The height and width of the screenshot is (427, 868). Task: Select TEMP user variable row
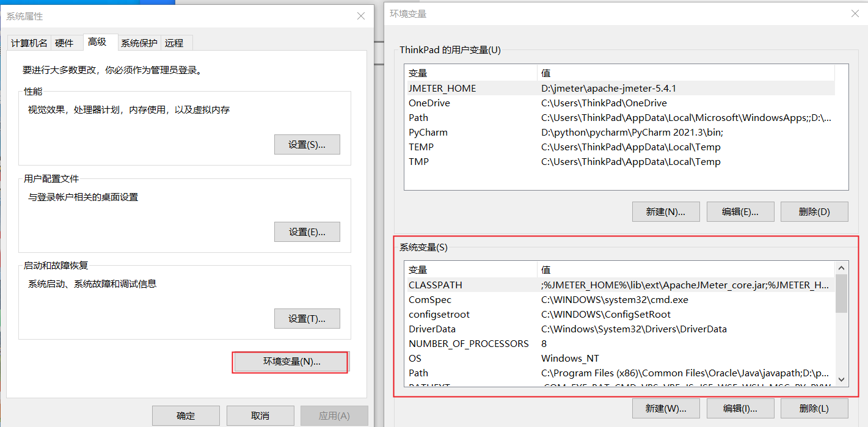point(621,147)
